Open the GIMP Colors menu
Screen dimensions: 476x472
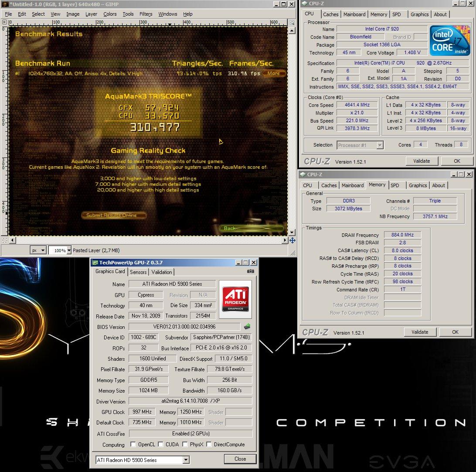point(110,14)
